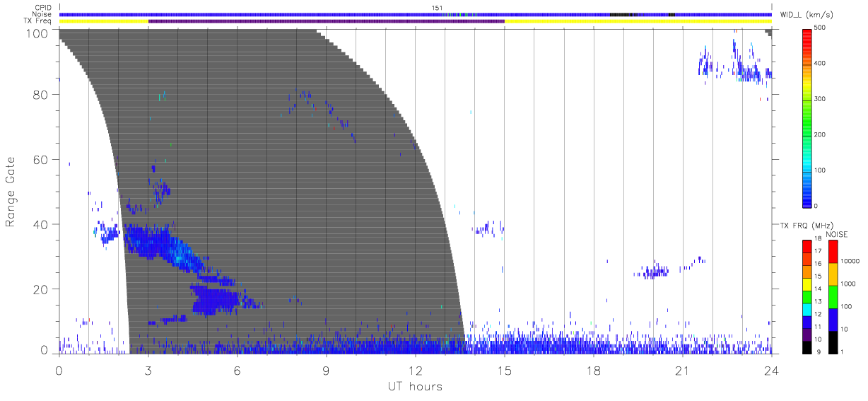Click the CPID label at top
Screen dimensions: 868x401
43,8
